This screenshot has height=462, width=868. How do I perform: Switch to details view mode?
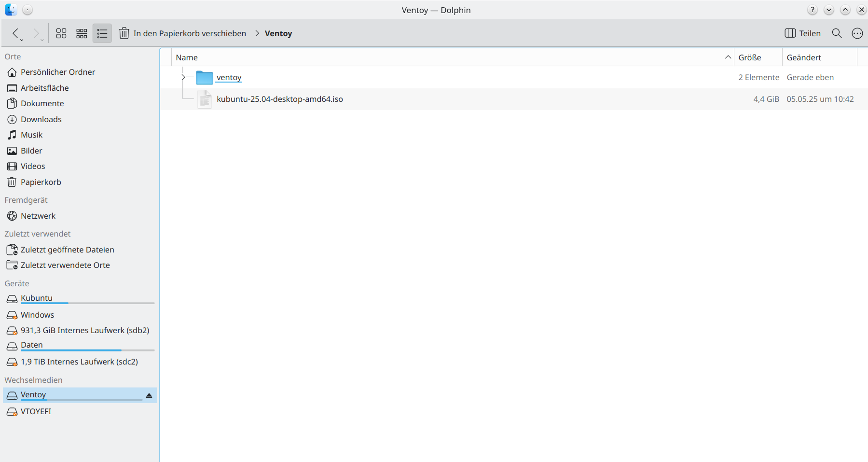click(102, 33)
